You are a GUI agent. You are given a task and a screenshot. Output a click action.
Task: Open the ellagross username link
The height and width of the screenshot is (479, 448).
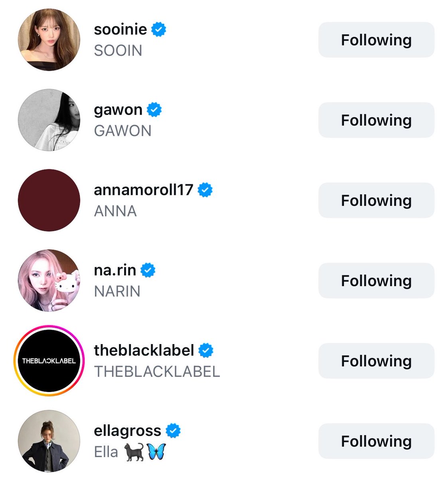tap(128, 431)
